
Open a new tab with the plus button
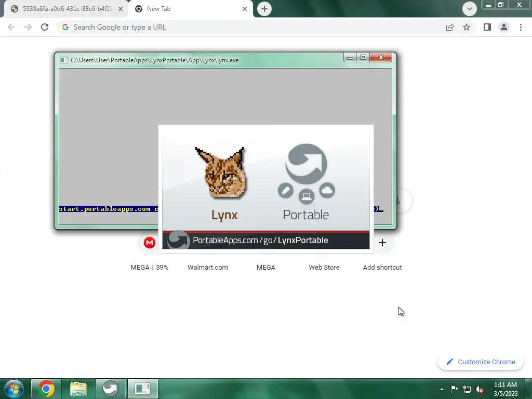[x=264, y=9]
